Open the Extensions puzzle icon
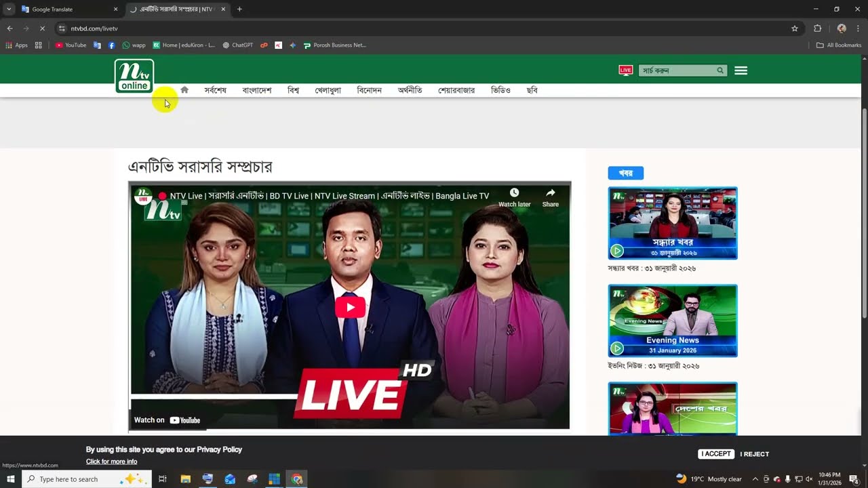Screen dimensions: 868x488 coord(817,28)
